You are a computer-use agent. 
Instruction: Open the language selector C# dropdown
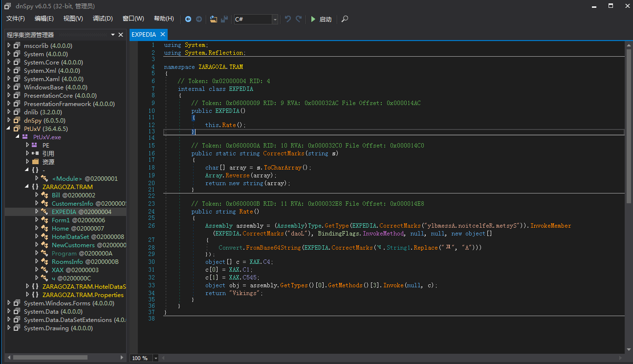(275, 19)
